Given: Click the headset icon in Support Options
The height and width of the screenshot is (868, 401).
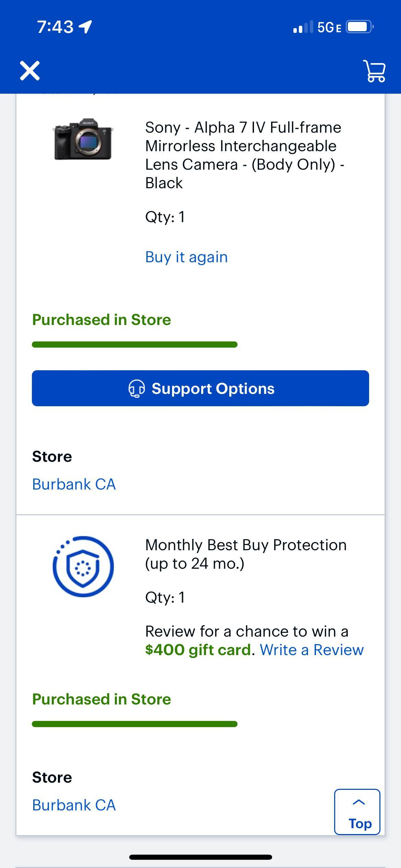Looking at the screenshot, I should coord(137,388).
